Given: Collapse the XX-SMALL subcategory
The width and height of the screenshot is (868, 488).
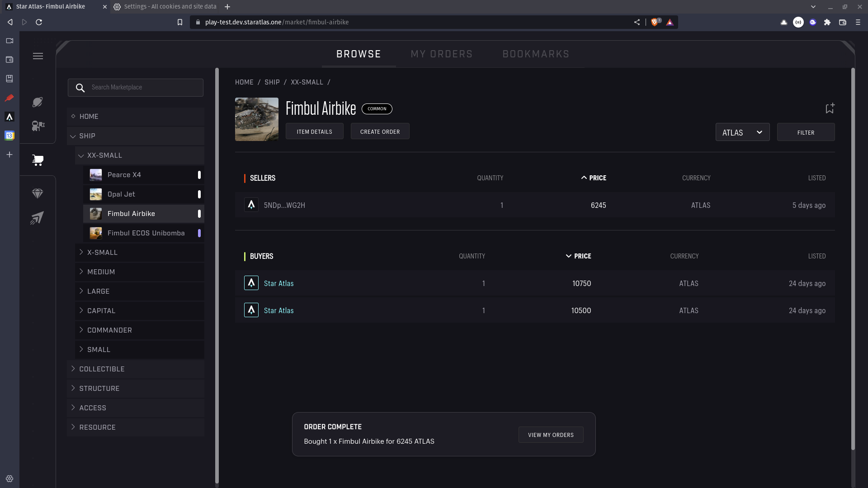Looking at the screenshot, I should click(x=140, y=155).
